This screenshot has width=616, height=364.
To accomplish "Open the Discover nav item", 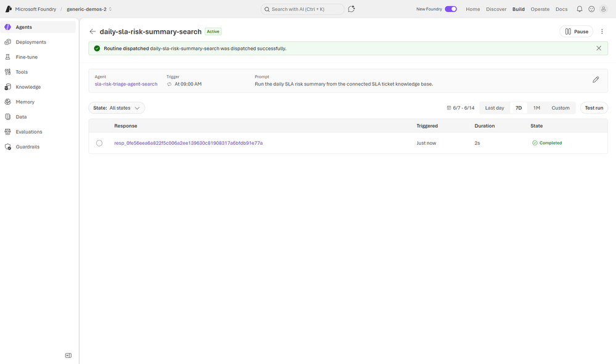I will point(496,9).
